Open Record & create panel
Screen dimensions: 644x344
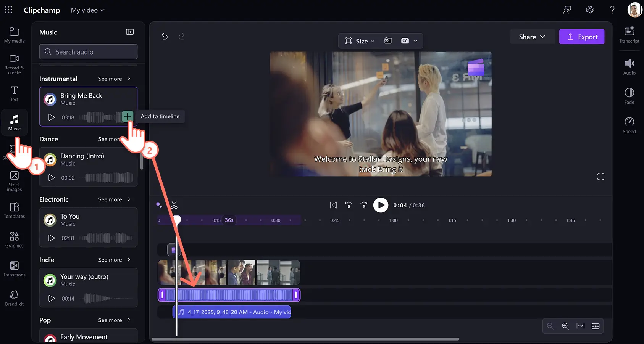[x=15, y=64]
